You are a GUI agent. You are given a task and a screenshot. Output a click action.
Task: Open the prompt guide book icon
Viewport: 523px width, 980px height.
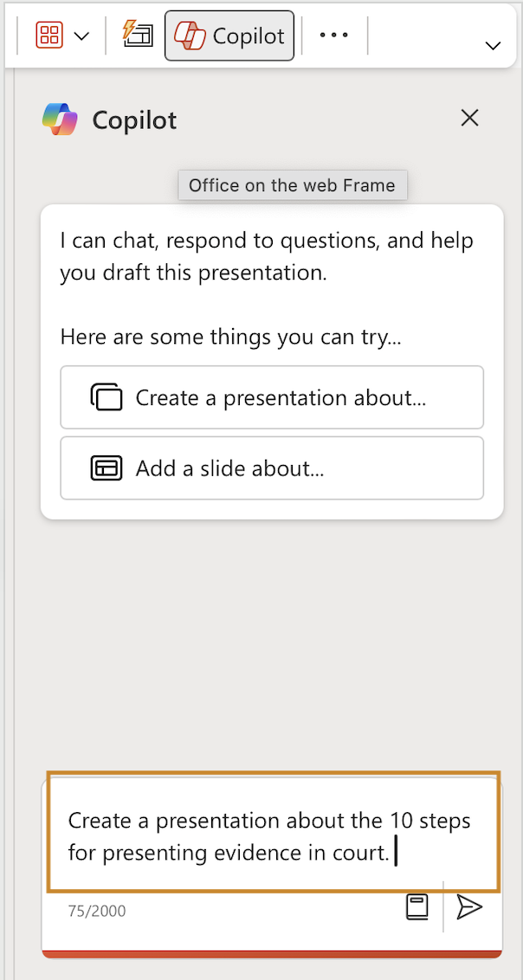click(x=416, y=907)
